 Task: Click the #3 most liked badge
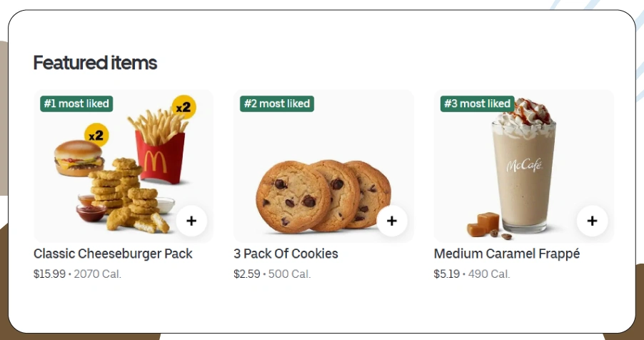pyautogui.click(x=478, y=104)
